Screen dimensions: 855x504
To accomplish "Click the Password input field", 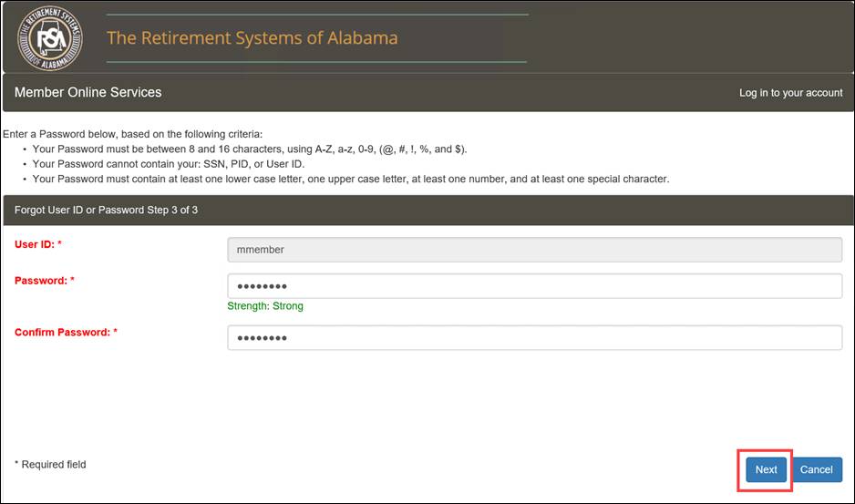I will (x=534, y=286).
